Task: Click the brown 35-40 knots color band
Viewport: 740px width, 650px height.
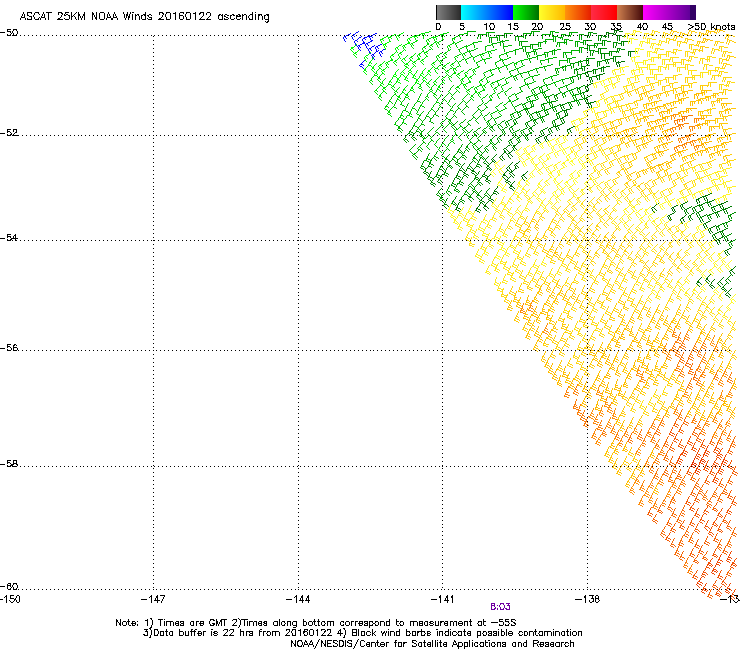Action: click(630, 12)
